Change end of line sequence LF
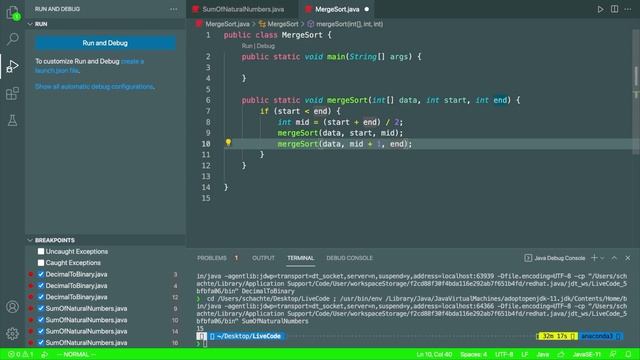Viewport: 640px width, 360px height. coord(524,354)
